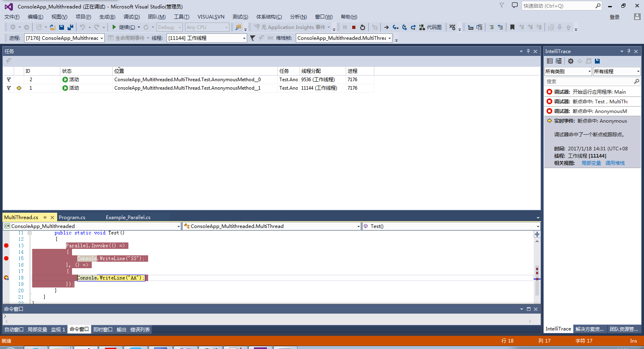
Task: Click the Step Out icon
Action: point(413,27)
